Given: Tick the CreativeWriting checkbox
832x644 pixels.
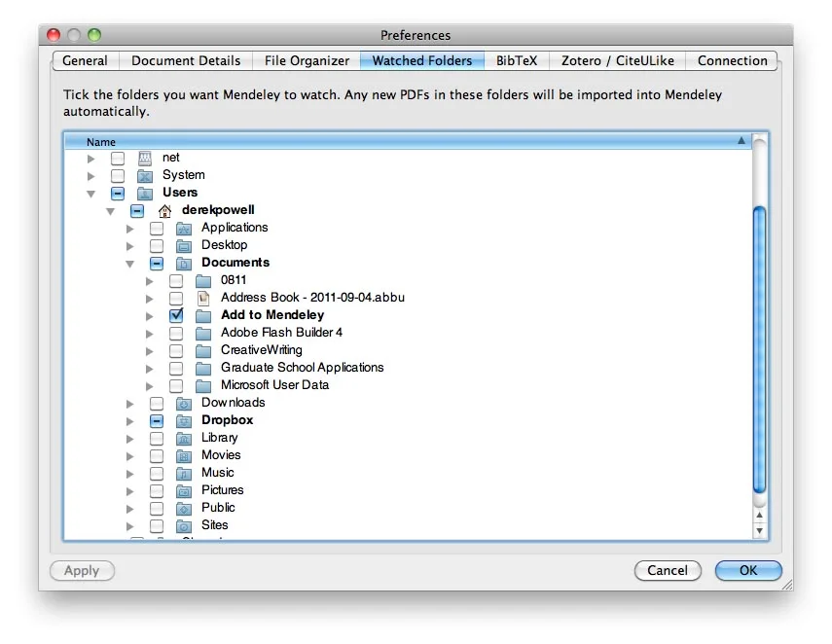Looking at the screenshot, I should click(176, 350).
